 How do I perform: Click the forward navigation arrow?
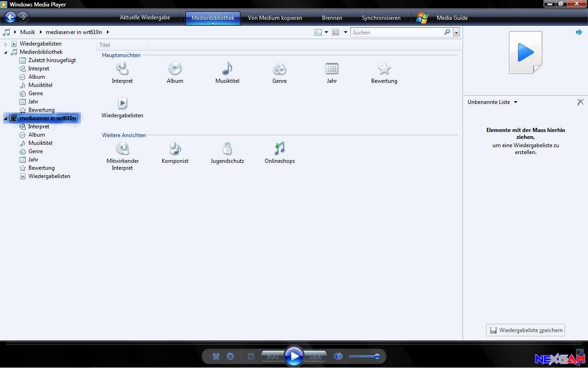point(23,17)
